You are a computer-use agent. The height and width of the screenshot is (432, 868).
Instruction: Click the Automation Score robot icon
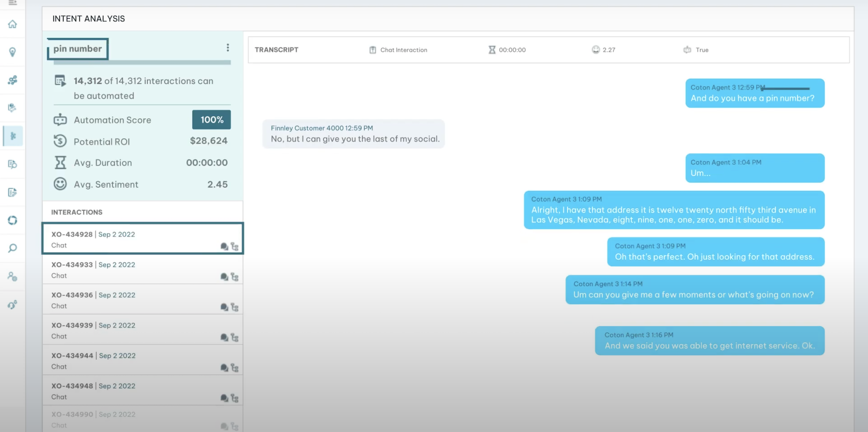pos(60,120)
